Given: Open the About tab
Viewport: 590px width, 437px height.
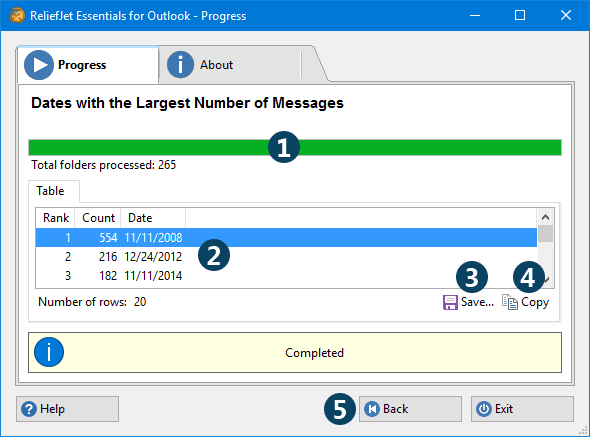Looking at the screenshot, I should point(230,65).
